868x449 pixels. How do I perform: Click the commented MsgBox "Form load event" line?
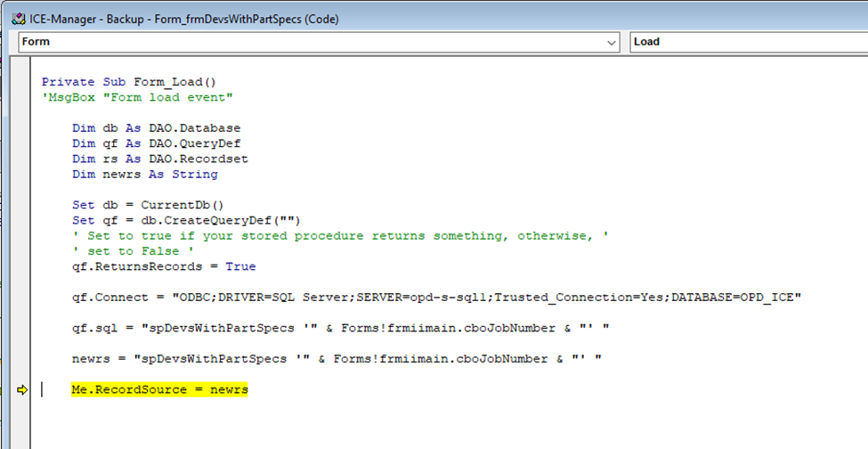pos(137,97)
